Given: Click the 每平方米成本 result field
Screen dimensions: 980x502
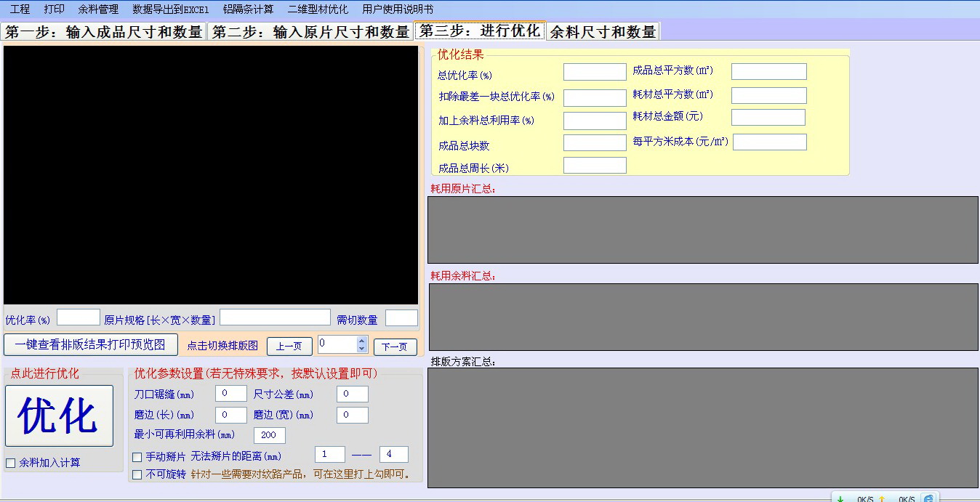Looking at the screenshot, I should (x=770, y=142).
